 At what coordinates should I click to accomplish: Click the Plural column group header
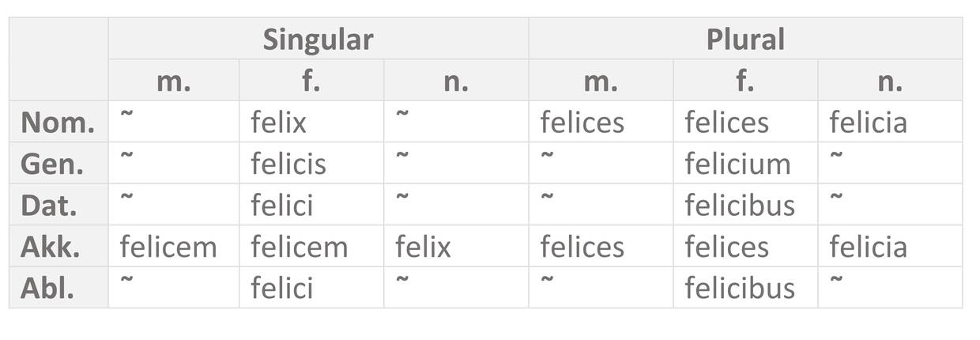coord(745,39)
